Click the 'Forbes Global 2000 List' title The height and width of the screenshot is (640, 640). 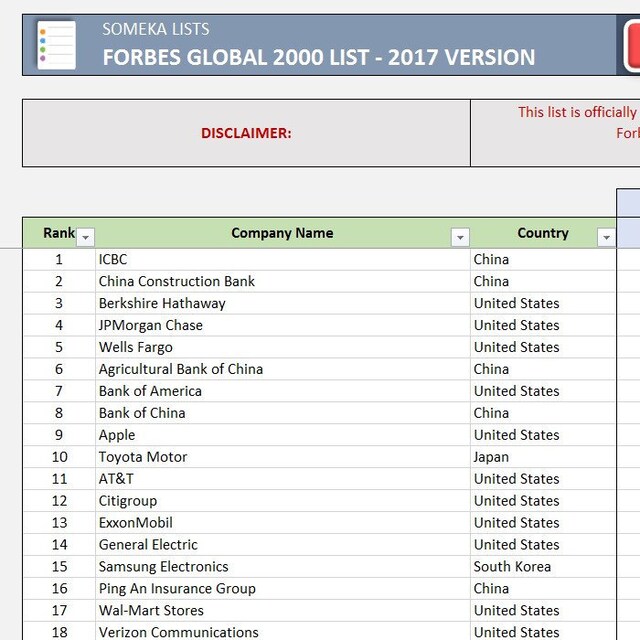tap(319, 57)
